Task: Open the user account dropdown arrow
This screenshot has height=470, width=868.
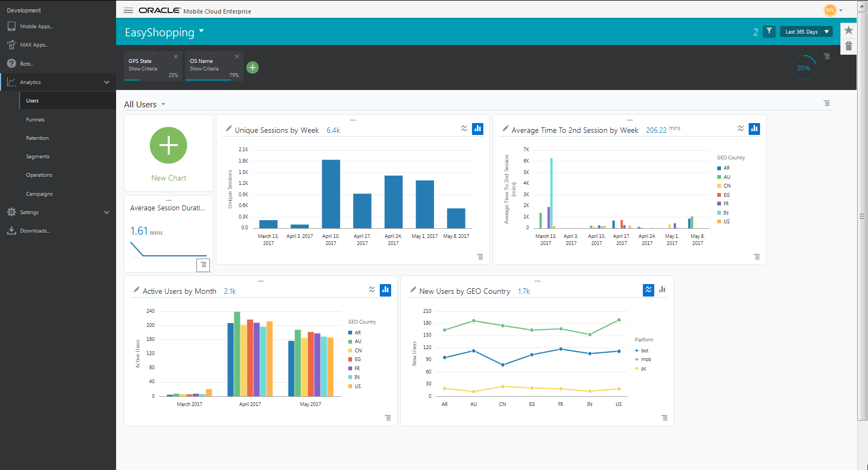Action: point(841,10)
